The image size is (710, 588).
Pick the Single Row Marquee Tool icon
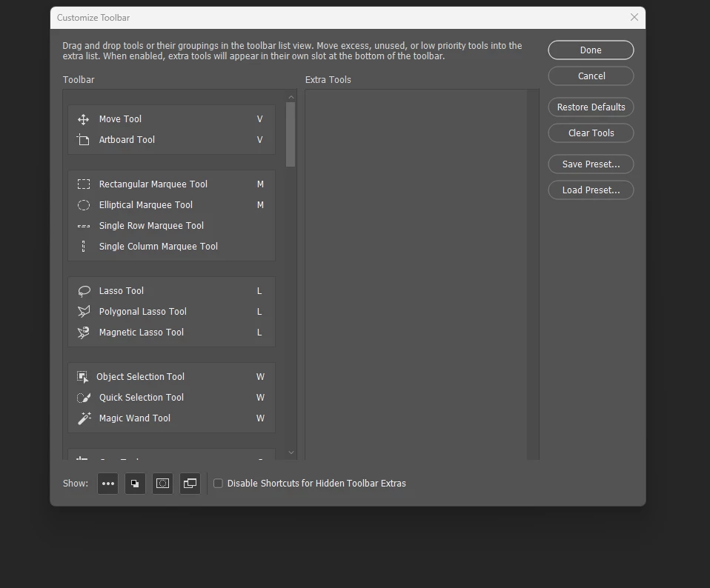pyautogui.click(x=84, y=226)
